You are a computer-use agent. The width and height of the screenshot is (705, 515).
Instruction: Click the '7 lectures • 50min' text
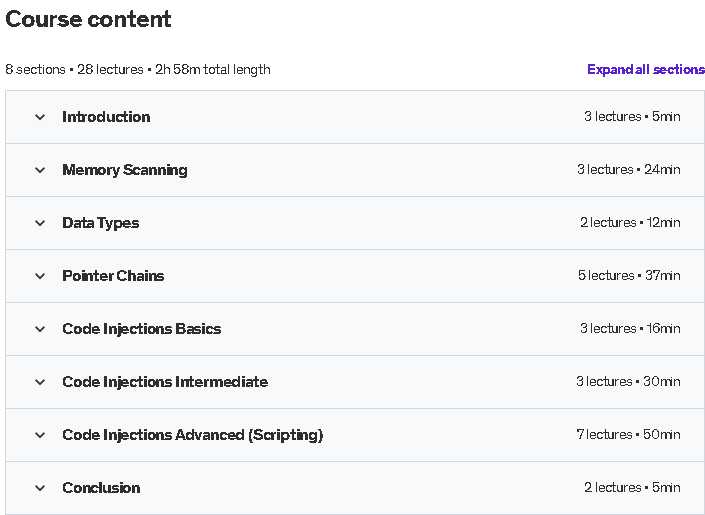628,434
